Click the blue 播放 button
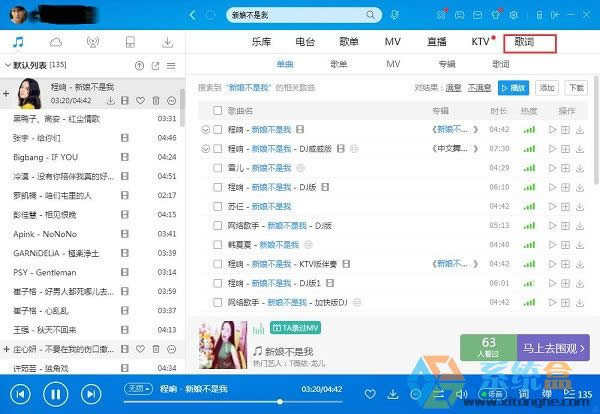Image resolution: width=600 pixels, height=414 pixels. click(514, 88)
